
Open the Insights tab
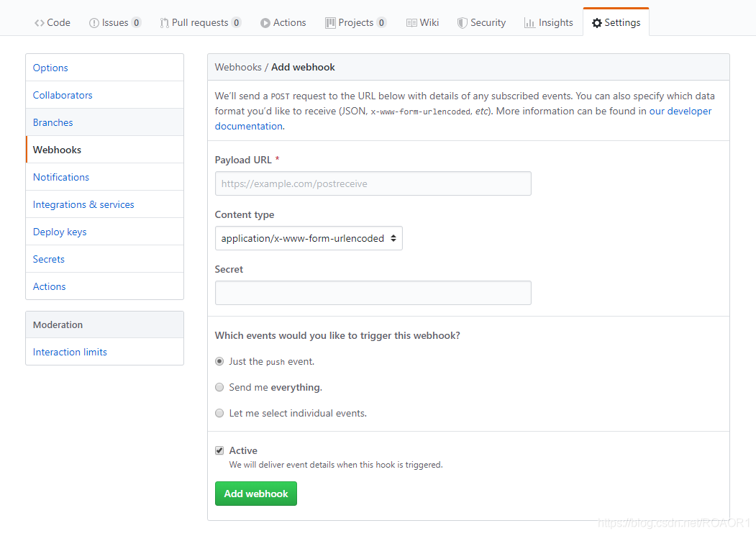point(549,23)
